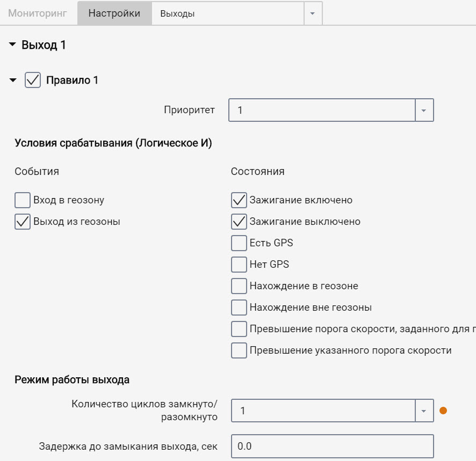Click the Условия срабатывания (Логическое И) heading
Viewport: 476px width, 461px height.
[x=113, y=143]
